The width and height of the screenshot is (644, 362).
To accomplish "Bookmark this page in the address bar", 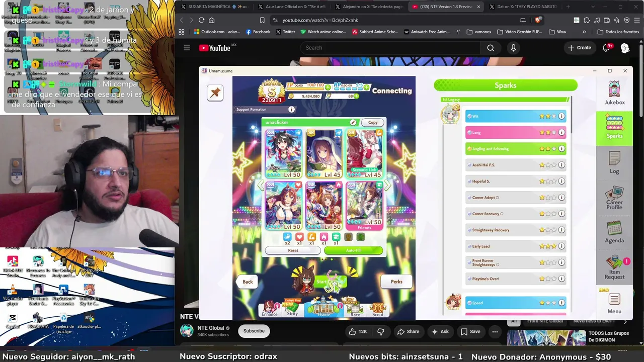I will click(x=262, y=20).
